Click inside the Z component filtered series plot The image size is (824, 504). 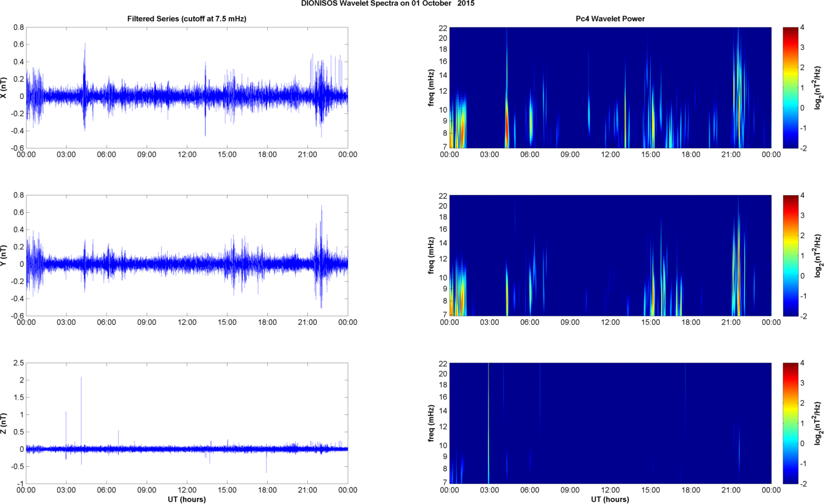tap(187, 422)
